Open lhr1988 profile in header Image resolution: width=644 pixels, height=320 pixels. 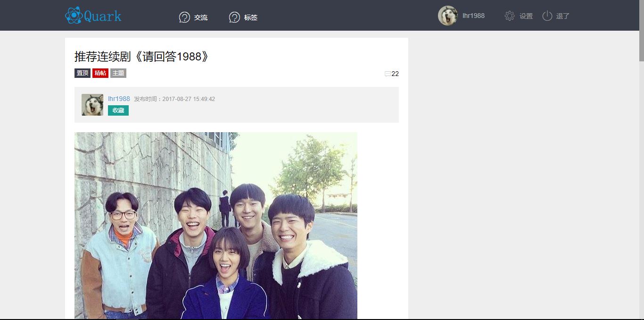tap(473, 16)
